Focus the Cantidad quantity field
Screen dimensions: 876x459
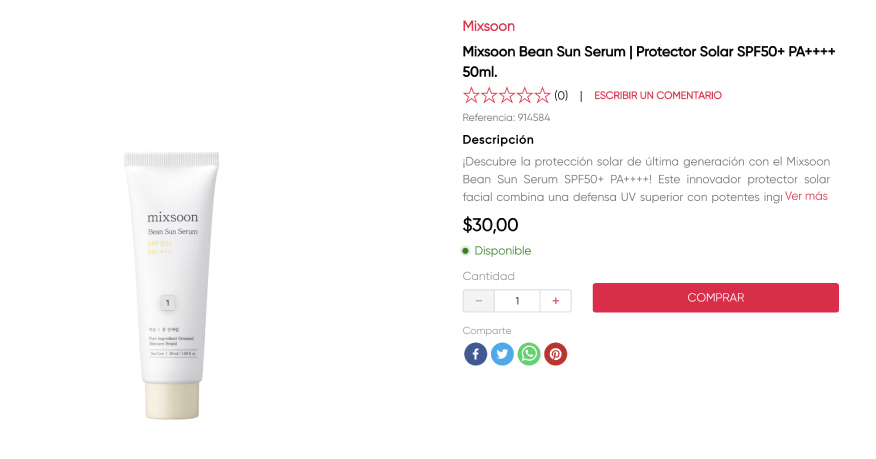click(x=517, y=301)
